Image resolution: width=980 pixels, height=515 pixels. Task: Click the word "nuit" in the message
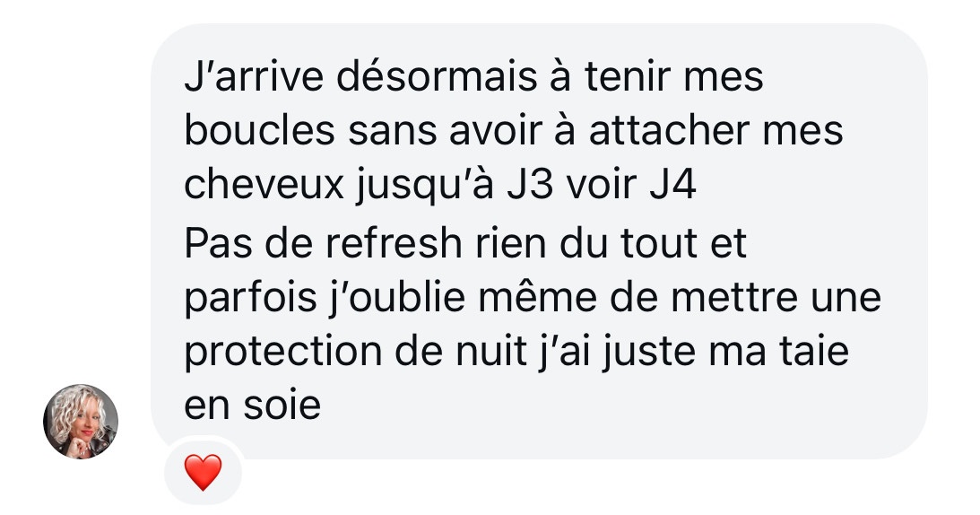tap(491, 352)
